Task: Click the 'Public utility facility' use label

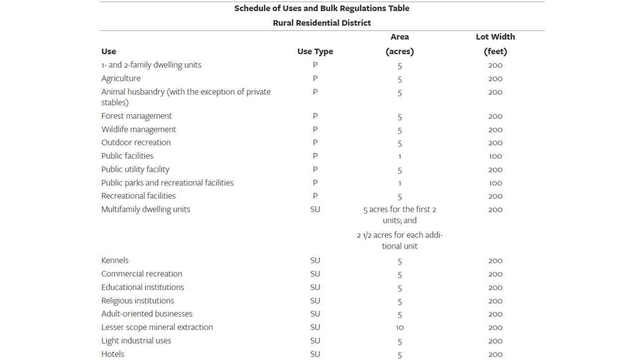Action: click(x=135, y=170)
